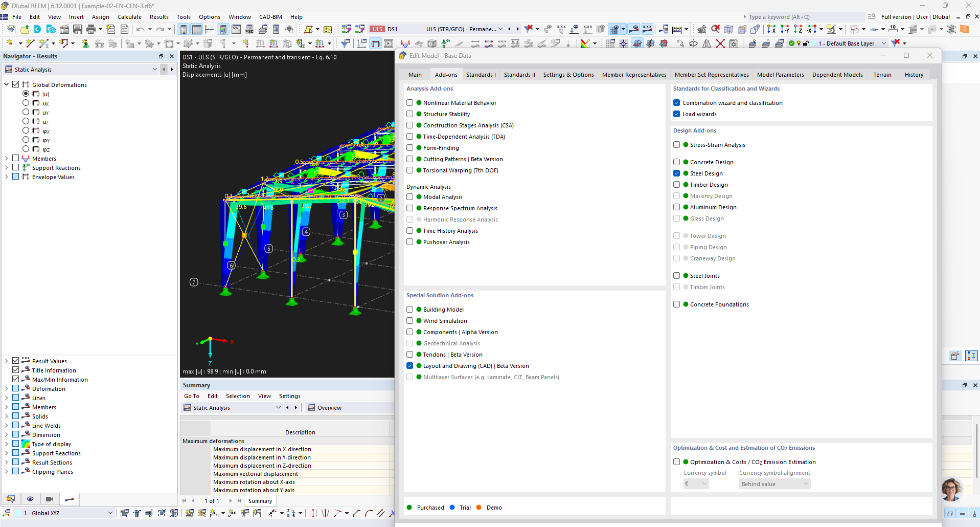This screenshot has height=527, width=980.
Task: Open the Views (camera) navigator tab
Action: [50, 499]
